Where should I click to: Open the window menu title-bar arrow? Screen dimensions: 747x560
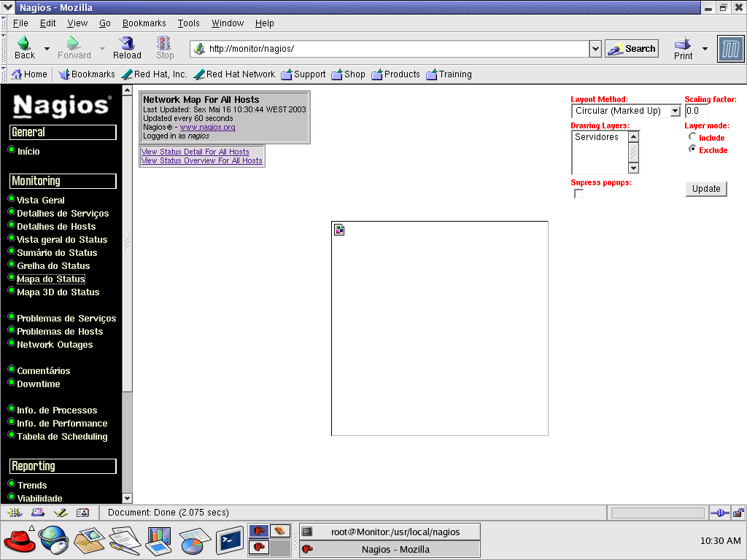(x=7, y=7)
